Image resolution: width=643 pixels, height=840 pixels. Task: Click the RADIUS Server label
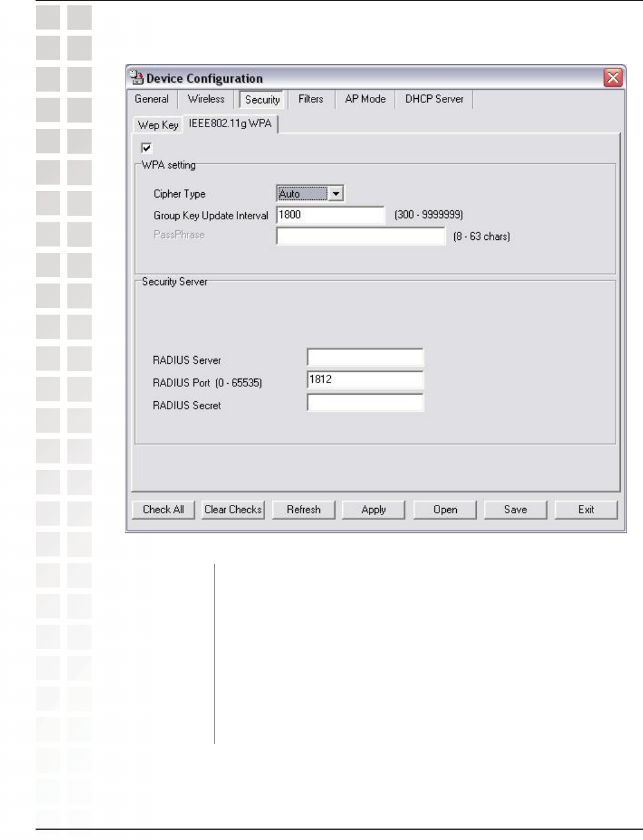(x=187, y=360)
